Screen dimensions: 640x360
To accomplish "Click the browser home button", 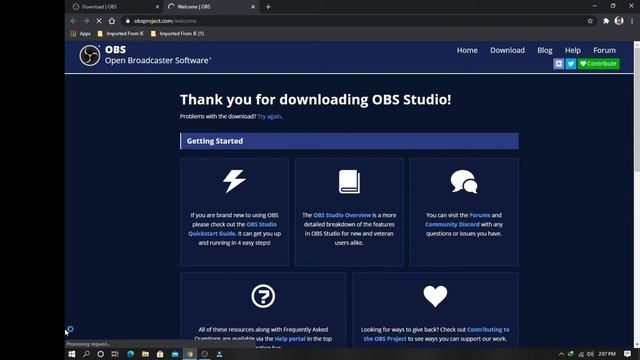I will [x=112, y=21].
